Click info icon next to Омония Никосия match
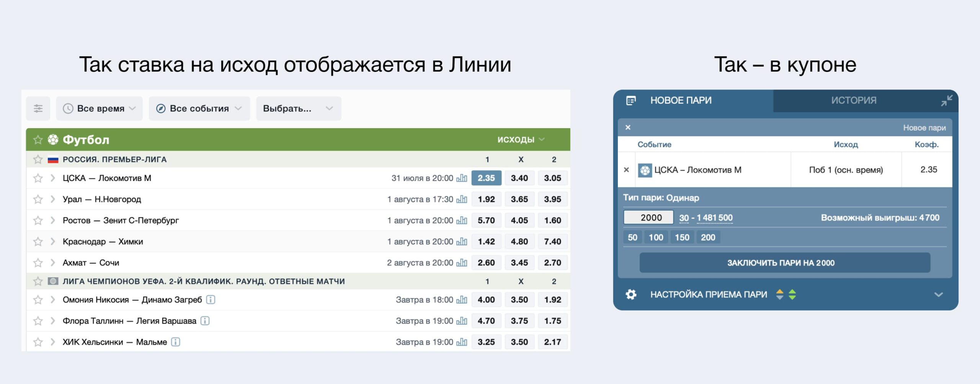This screenshot has height=384, width=980. [211, 300]
